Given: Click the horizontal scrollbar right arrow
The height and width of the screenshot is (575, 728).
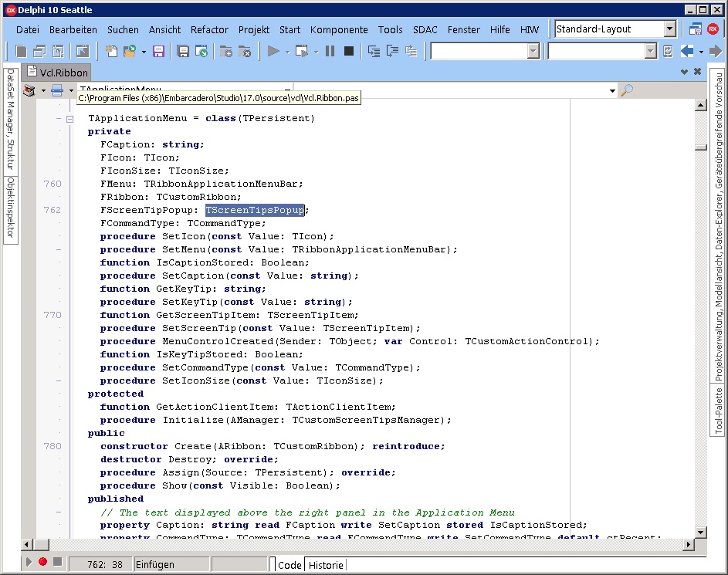Looking at the screenshot, I should pos(688,544).
